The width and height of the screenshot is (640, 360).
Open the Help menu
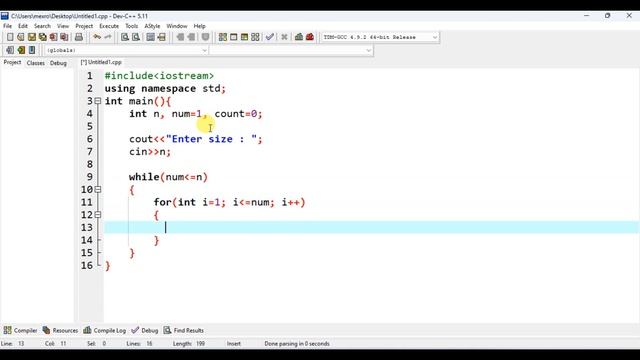coord(200,26)
